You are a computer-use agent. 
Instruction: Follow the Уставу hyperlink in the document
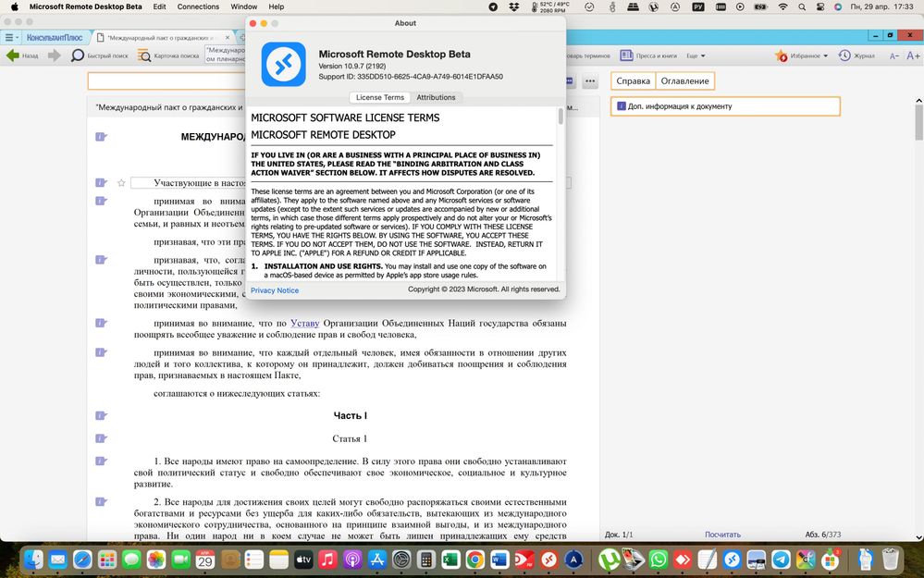point(304,323)
